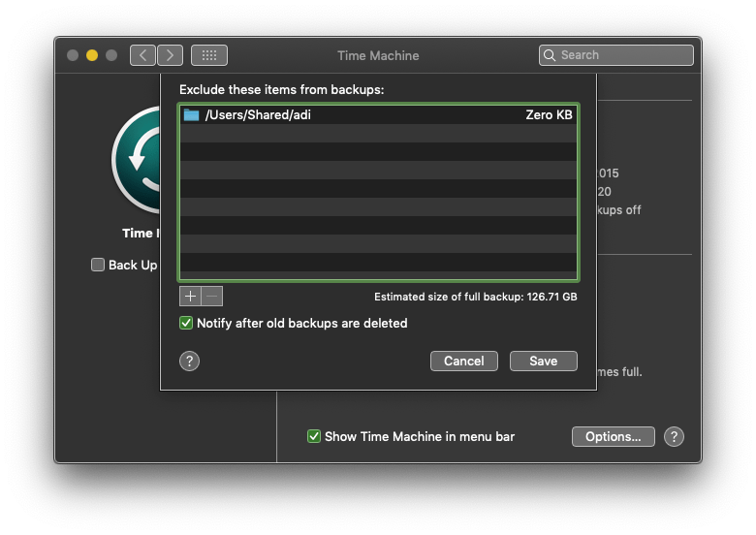Image resolution: width=756 pixels, height=535 pixels.
Task: Go back with the left chevron button
Action: (x=142, y=55)
